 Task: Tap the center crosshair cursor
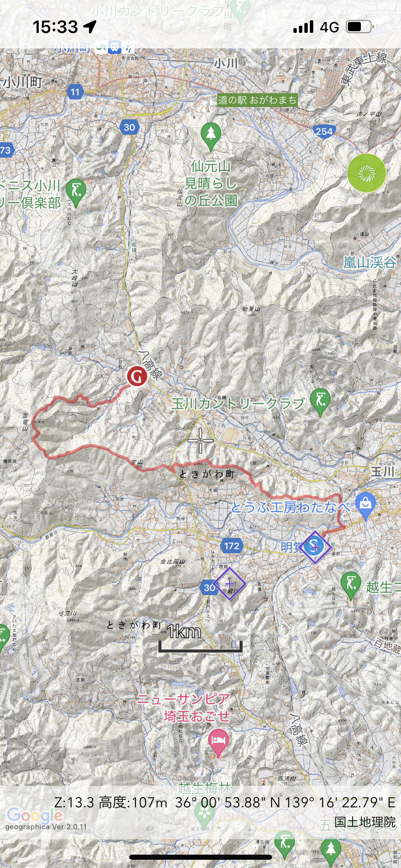[200, 441]
